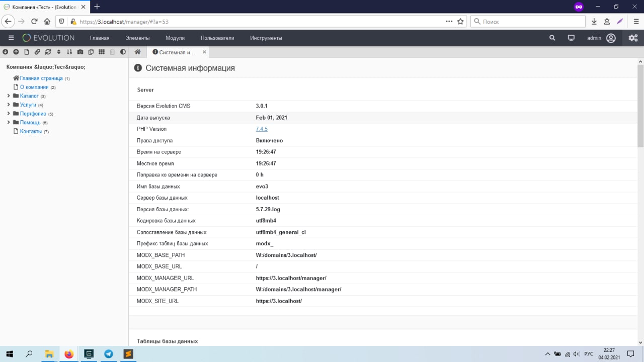Open browser downloads arrow icon
Viewport: 644px width, 362px height.
[594, 22]
